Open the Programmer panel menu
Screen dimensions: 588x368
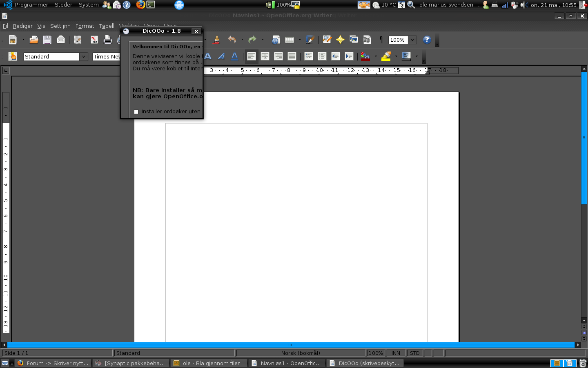coord(31,5)
